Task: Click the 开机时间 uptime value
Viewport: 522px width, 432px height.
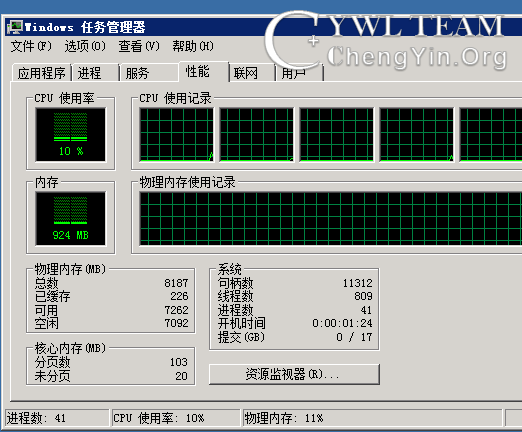Action: pos(342,323)
